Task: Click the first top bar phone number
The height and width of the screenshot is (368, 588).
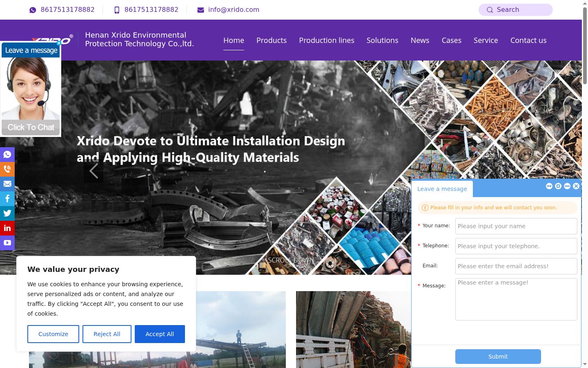Action: click(x=68, y=10)
